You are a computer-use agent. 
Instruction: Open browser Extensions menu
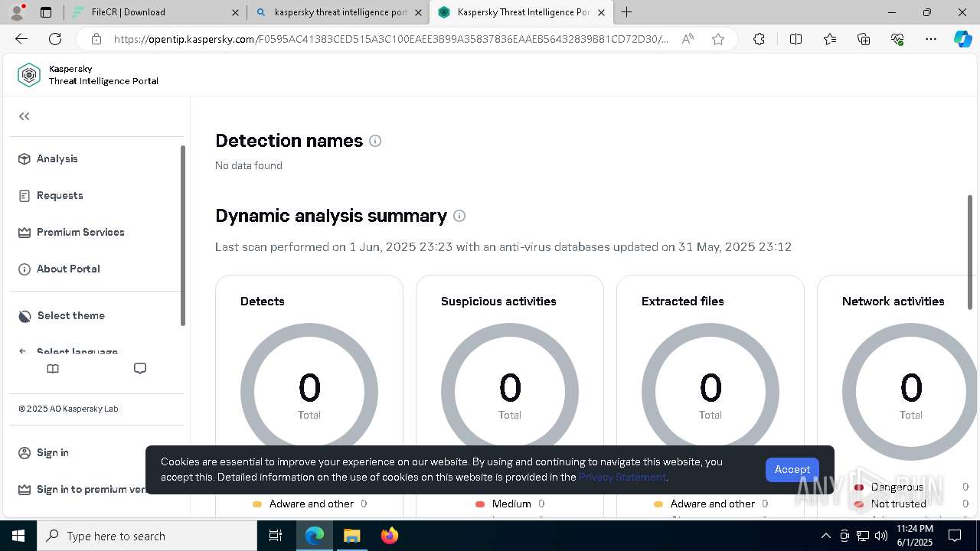coord(759,39)
